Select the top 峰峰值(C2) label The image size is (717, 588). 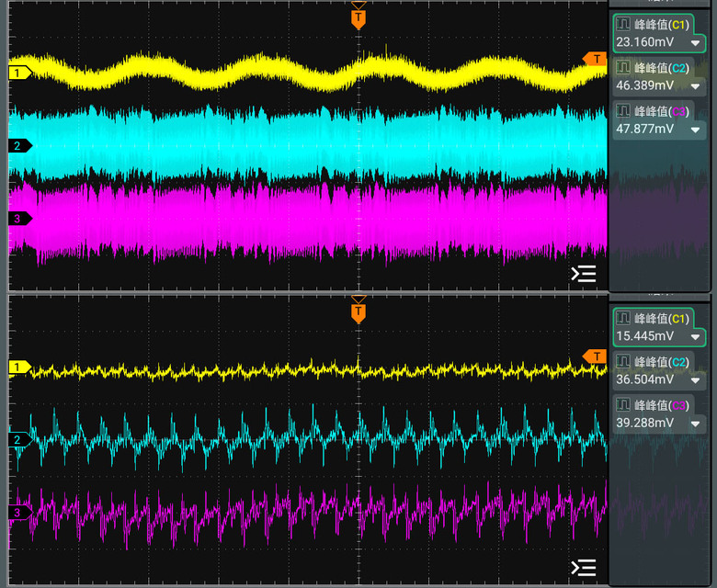[x=662, y=68]
